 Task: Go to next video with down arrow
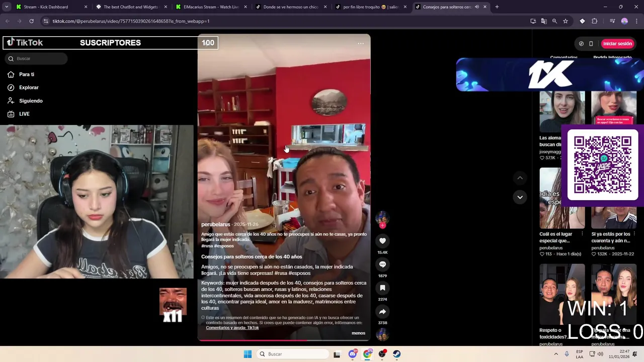point(520,197)
